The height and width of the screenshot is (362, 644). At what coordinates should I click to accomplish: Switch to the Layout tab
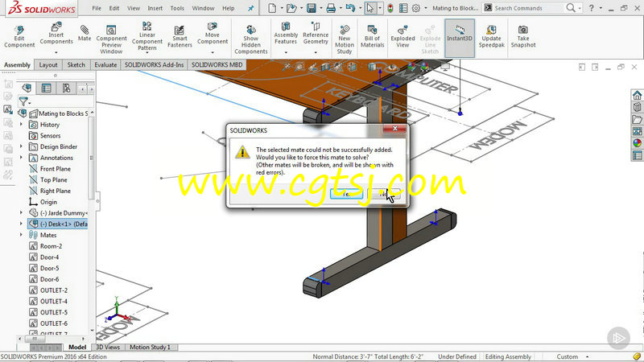coord(48,65)
